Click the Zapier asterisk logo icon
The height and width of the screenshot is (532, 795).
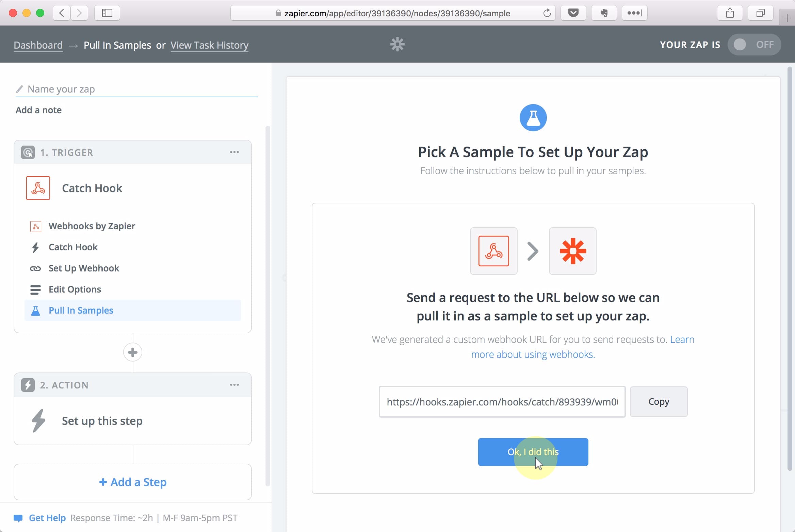tap(397, 45)
